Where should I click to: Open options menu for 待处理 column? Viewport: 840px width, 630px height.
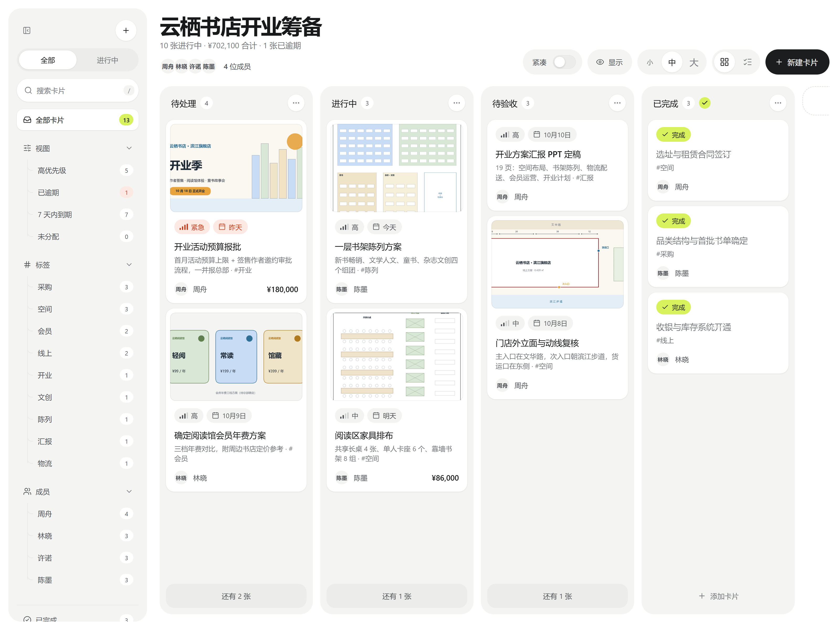[x=296, y=103]
